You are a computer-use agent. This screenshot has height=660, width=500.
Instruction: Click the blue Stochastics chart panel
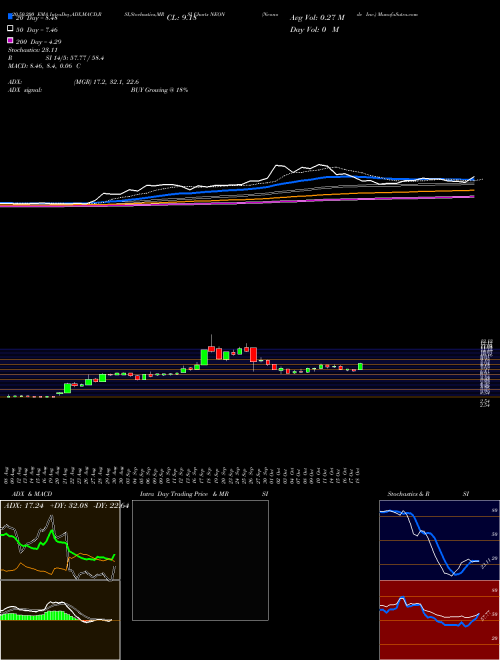[x=439, y=540]
